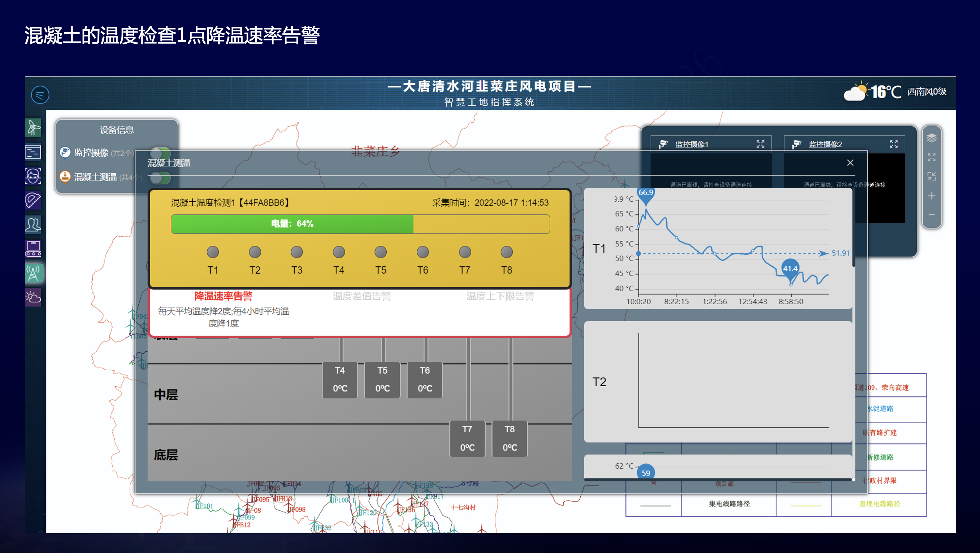Screen dimensions: 980x553
Task: Click the collapse map view icon
Action: 931,177
